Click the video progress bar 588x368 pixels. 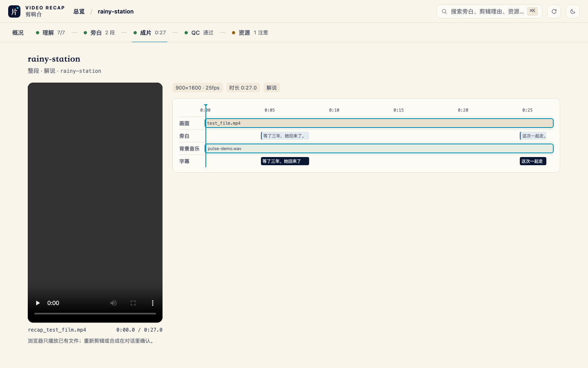click(x=95, y=314)
